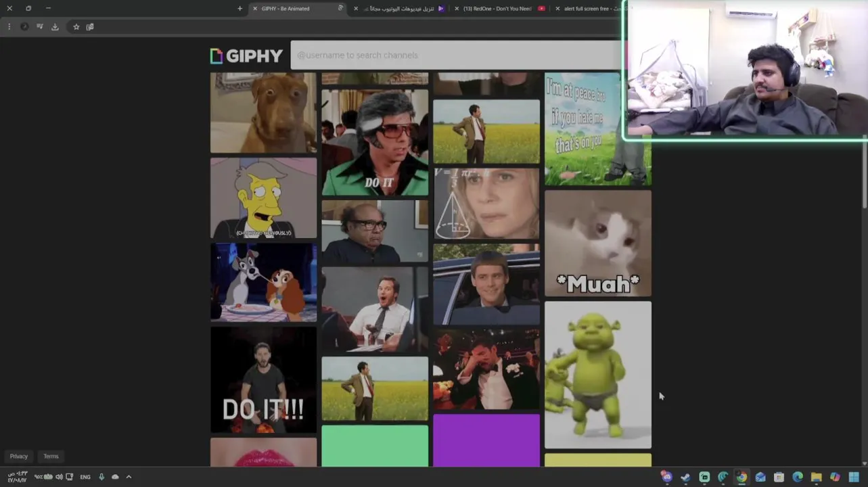Click the microphone tray icon
Image resolution: width=868 pixels, height=487 pixels.
101,477
